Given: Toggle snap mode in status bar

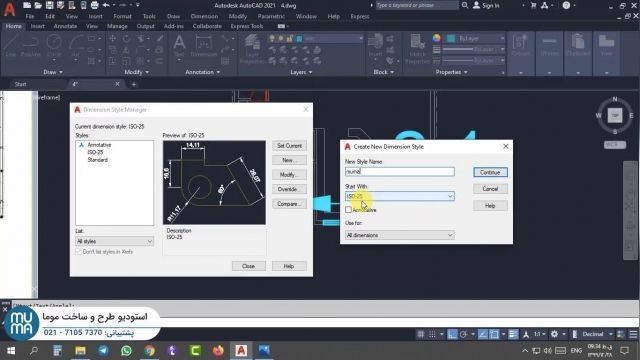Looking at the screenshot, I should point(432,334).
